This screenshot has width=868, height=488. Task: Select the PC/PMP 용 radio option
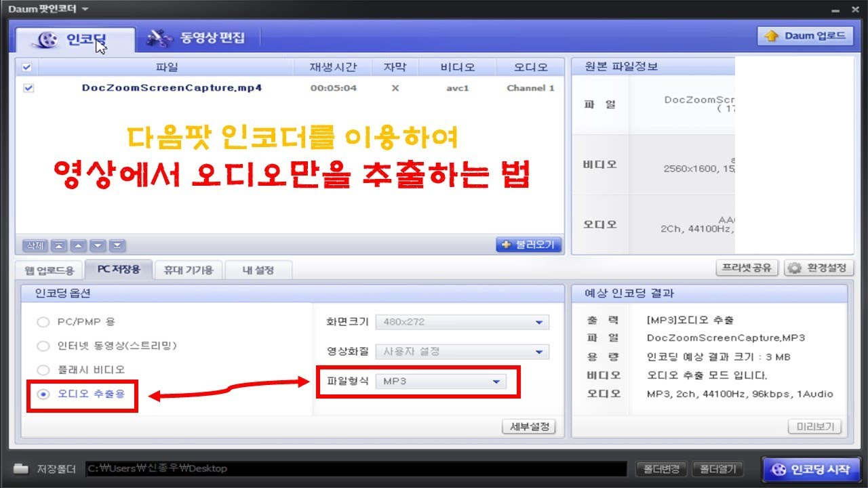(43, 322)
